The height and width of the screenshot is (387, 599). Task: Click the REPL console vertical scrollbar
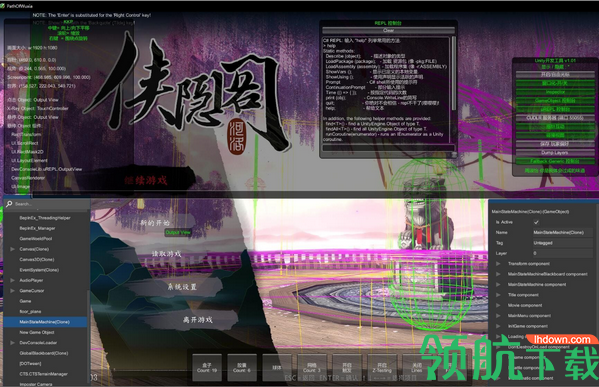[x=454, y=73]
